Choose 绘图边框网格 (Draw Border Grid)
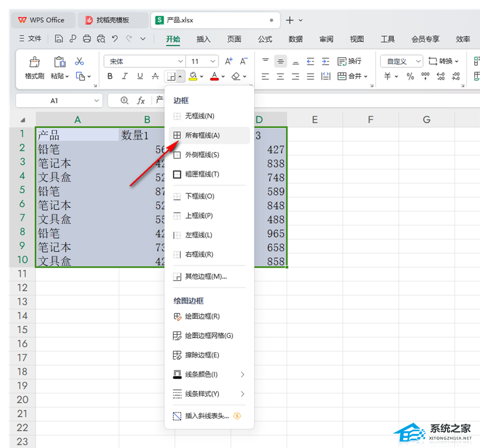This screenshot has width=480, height=448. coord(208,336)
